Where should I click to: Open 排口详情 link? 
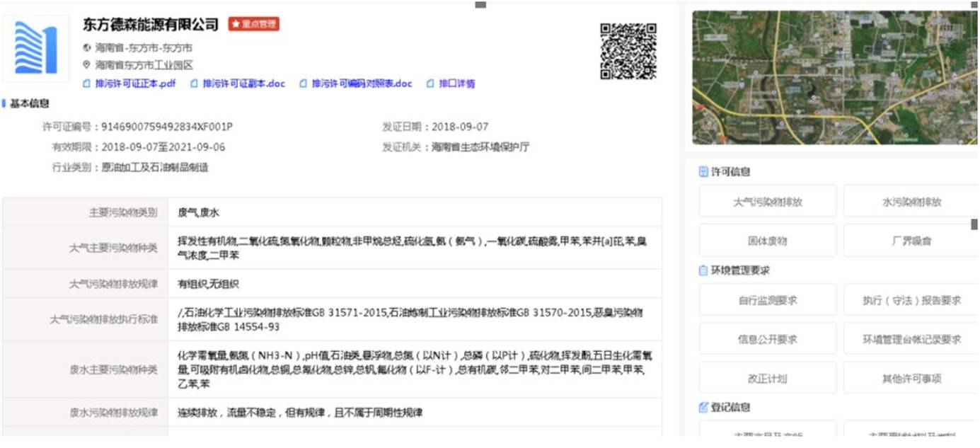point(457,84)
